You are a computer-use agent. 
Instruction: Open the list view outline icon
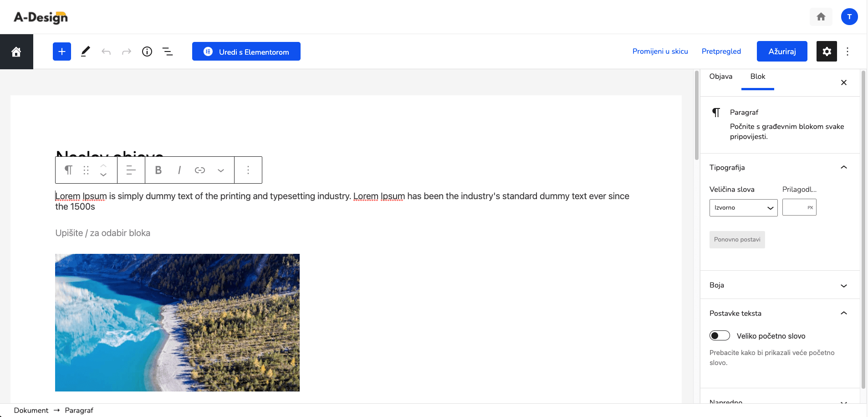click(x=168, y=51)
